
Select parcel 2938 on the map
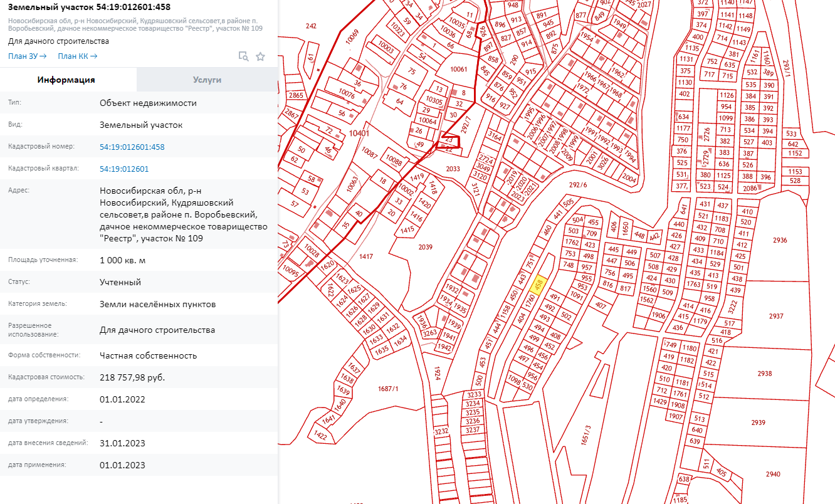[764, 374]
